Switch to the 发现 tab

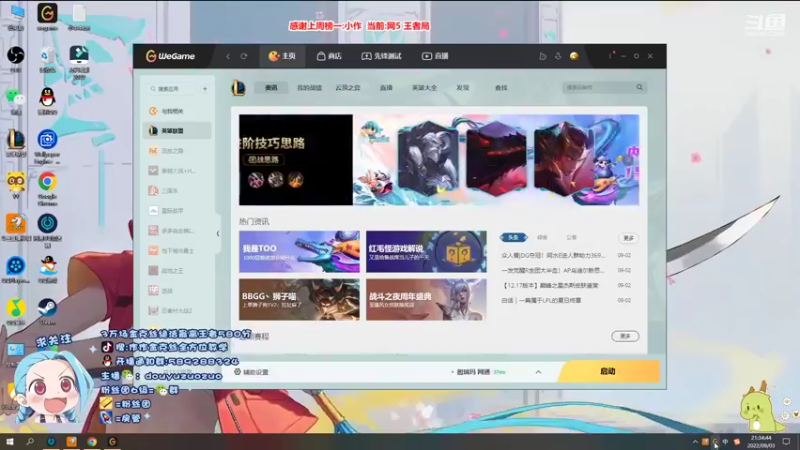(x=463, y=88)
